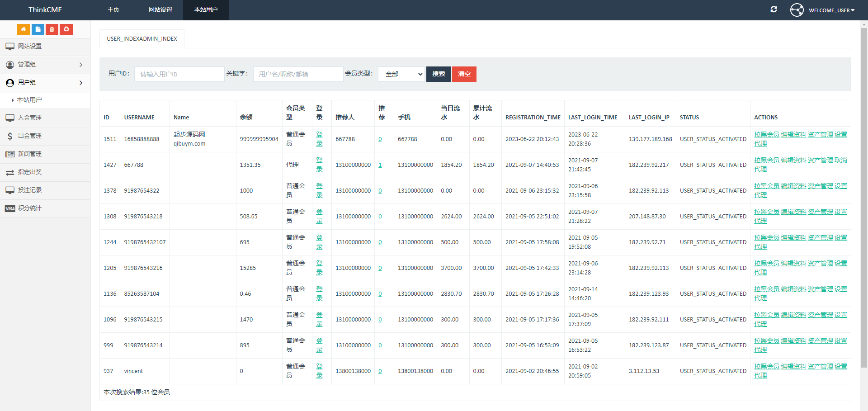Open the 会员类型 dropdown showing 全部
This screenshot has height=411, width=868.
click(x=402, y=74)
